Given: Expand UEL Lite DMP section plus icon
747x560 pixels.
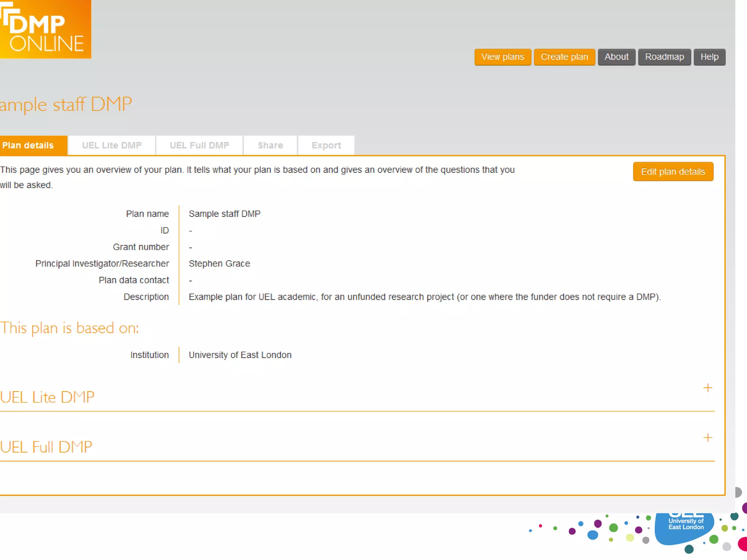Looking at the screenshot, I should click(708, 388).
